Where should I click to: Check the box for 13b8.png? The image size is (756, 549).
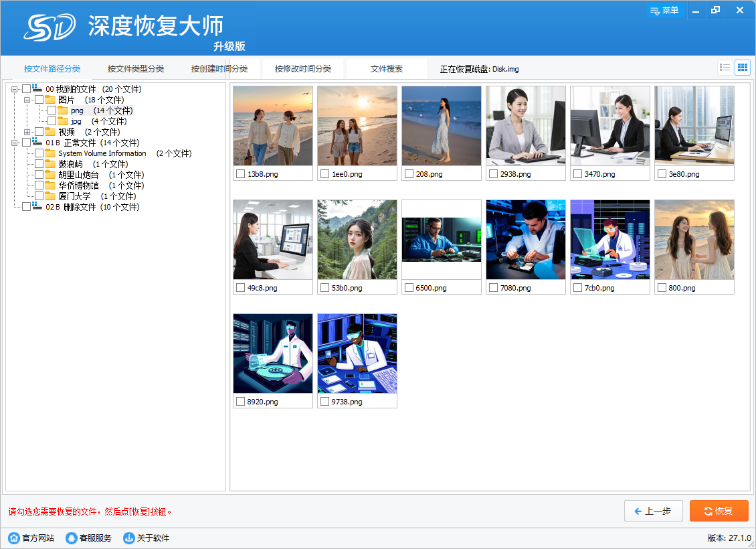point(240,174)
